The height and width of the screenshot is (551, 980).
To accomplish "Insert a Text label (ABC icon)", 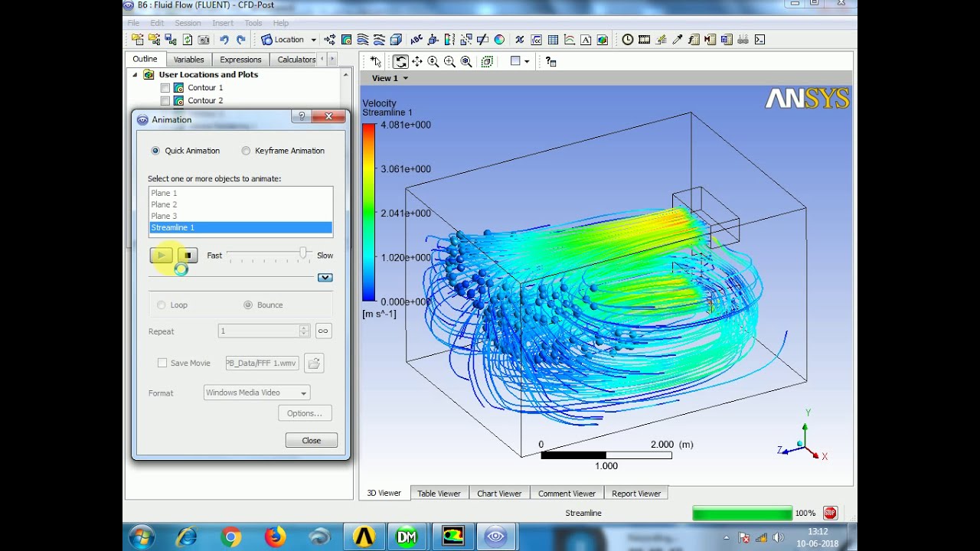I will pos(416,40).
